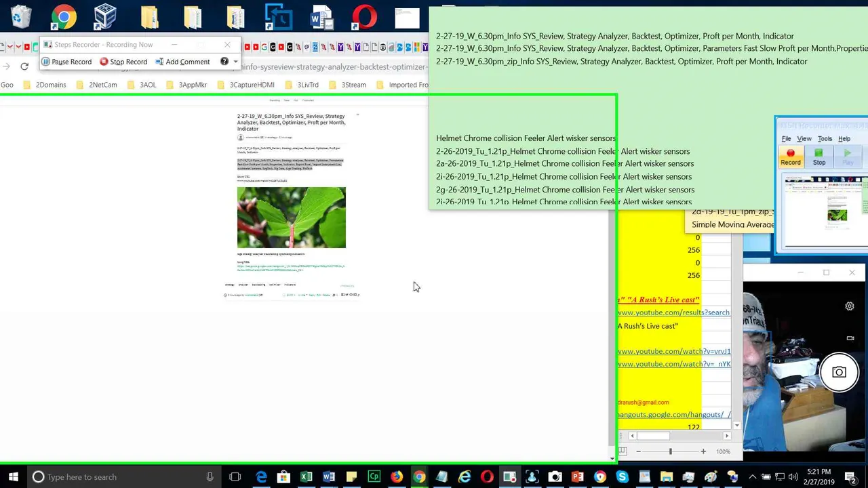
Task: Click the drarush@gmail.com cell
Action: [643, 402]
